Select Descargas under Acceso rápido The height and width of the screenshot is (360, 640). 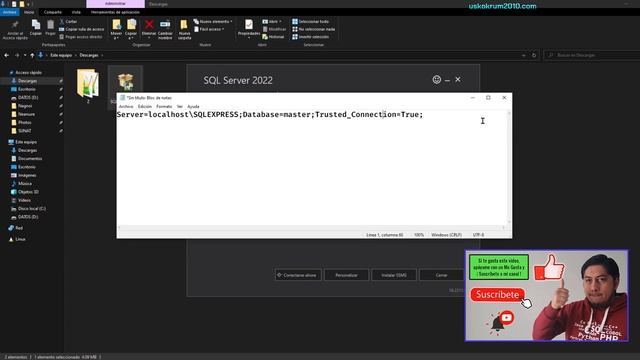[27, 81]
